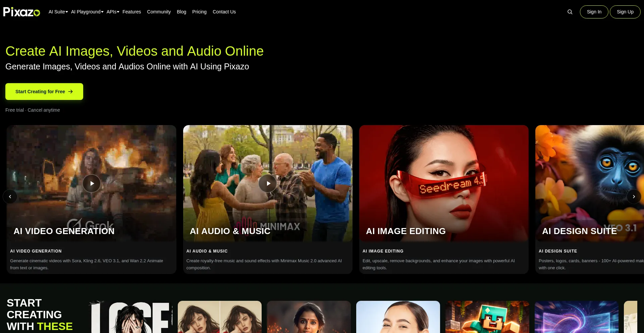Select the AI DESIGN SUITE small heading
This screenshot has height=333, width=644.
coord(558,251)
